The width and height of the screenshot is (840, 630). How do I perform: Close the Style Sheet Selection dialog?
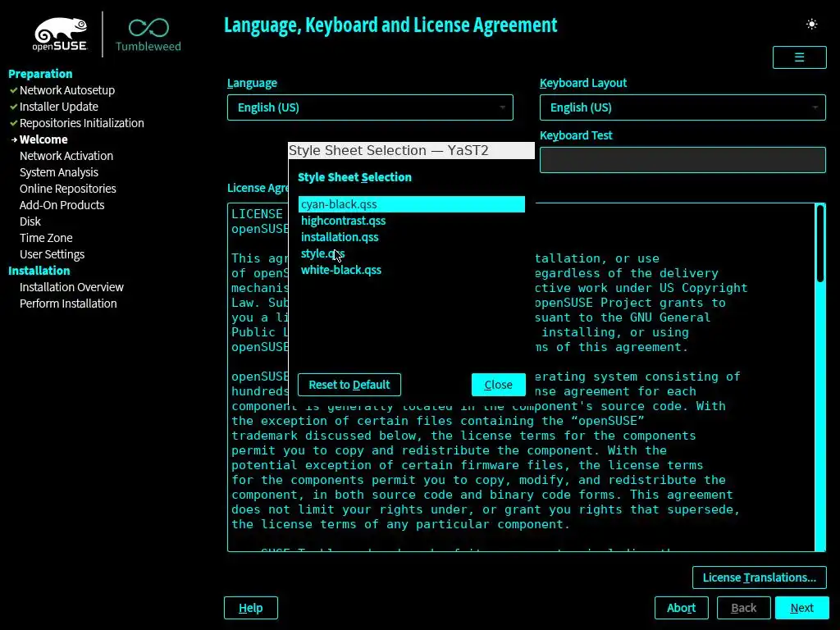(x=498, y=385)
